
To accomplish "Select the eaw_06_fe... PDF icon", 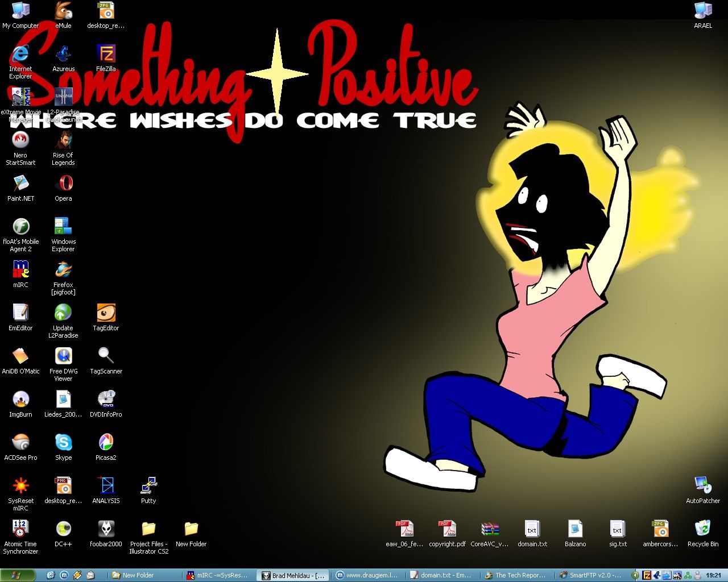I will click(404, 533).
